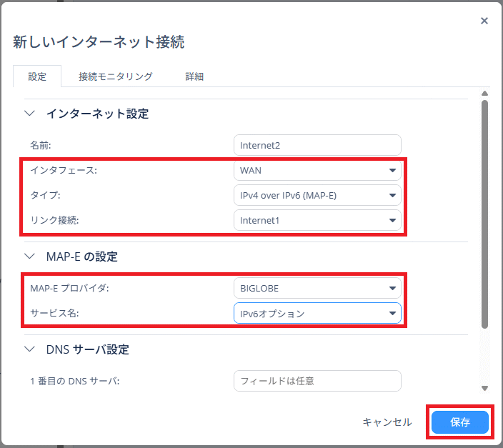Open the リンク接続 dropdown showing Internet1

317,220
